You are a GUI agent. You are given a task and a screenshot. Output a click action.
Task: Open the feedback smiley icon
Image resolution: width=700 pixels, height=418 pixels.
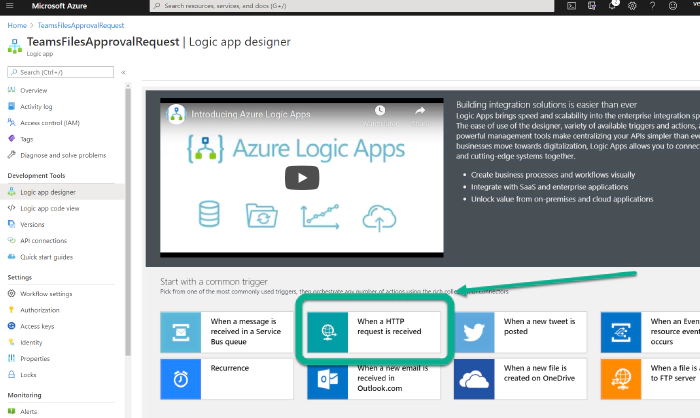[x=673, y=6]
